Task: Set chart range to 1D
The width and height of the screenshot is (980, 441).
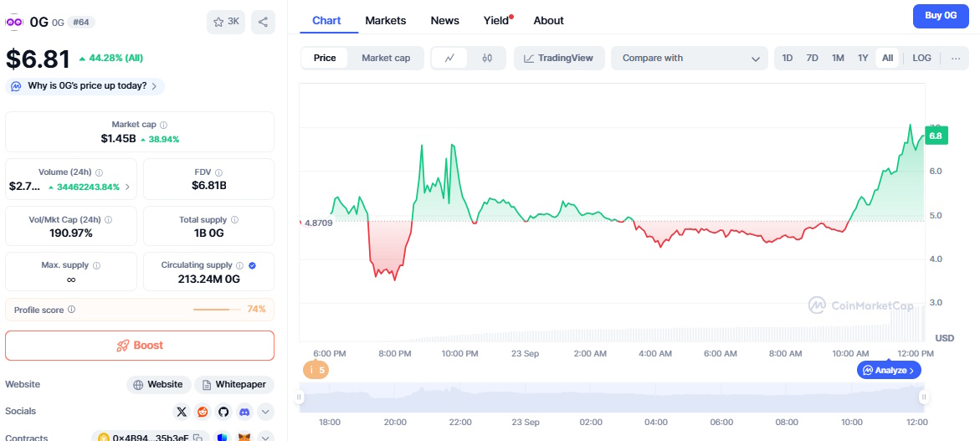Action: 788,58
